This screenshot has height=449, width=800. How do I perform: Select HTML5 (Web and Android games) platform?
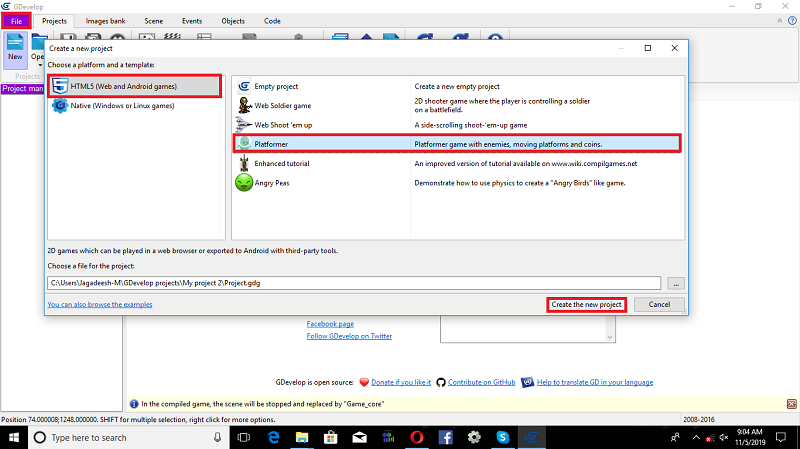(135, 86)
